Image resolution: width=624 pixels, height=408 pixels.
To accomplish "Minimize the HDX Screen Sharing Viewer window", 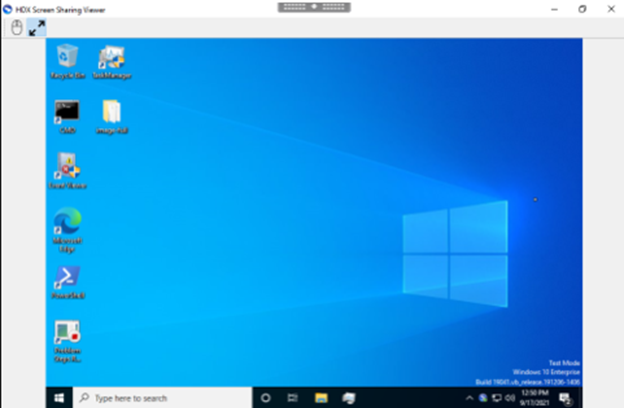I will pyautogui.click(x=554, y=9).
